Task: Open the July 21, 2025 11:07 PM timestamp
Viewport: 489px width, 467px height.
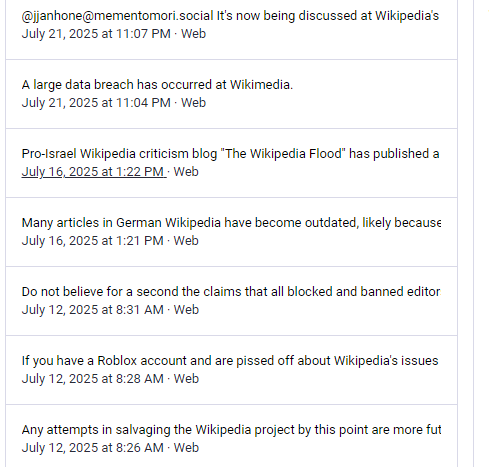Action: [x=96, y=34]
